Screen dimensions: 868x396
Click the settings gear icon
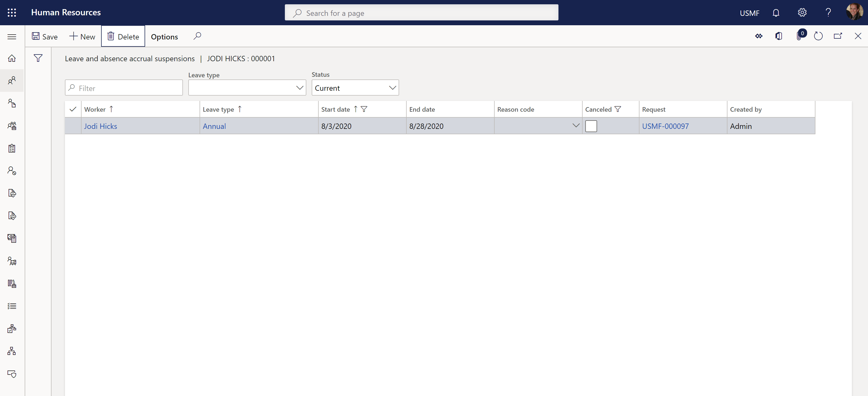[802, 13]
